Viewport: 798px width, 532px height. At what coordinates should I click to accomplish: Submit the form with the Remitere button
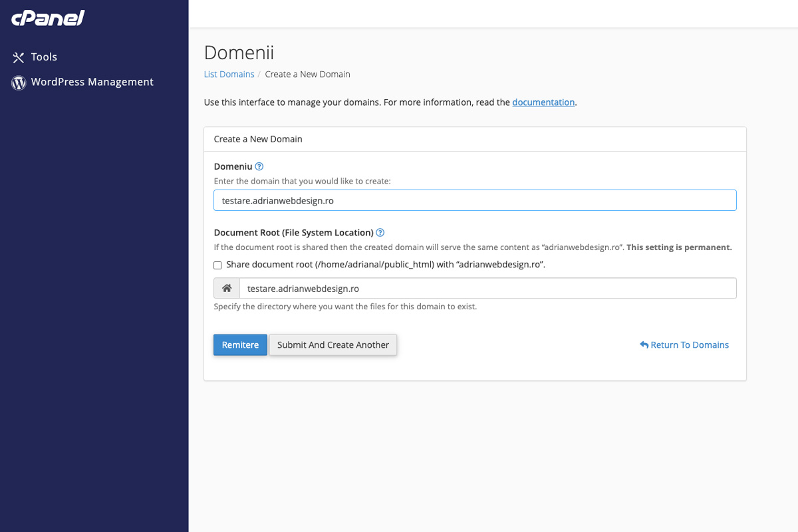240,344
